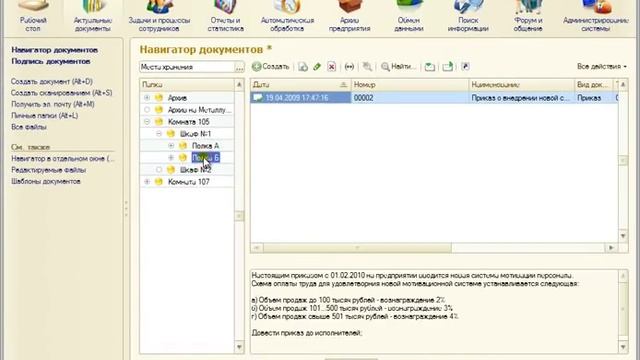This screenshot has width=640, height=360.
Task: Click the red X delete-mark icon
Action: [331, 67]
